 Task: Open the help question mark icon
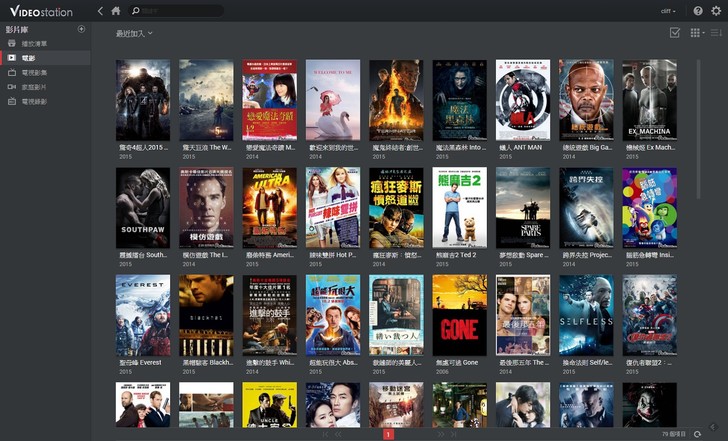[698, 11]
